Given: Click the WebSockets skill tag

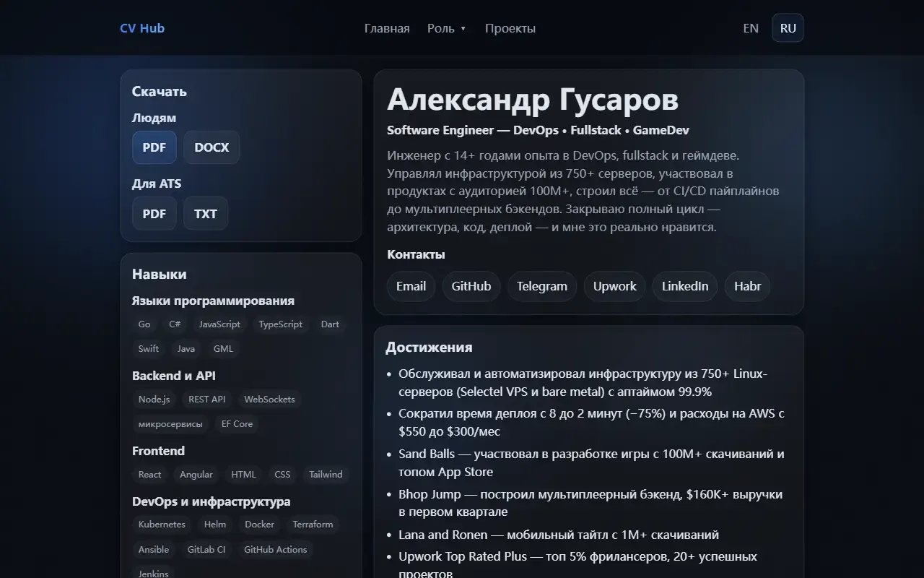Looking at the screenshot, I should tap(269, 400).
